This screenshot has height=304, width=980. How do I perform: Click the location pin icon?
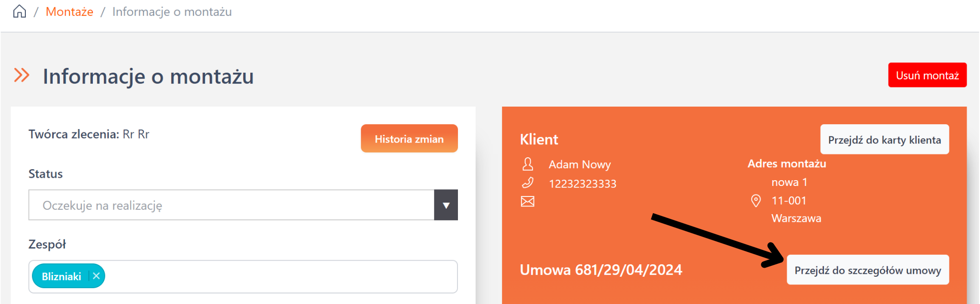[x=756, y=201]
